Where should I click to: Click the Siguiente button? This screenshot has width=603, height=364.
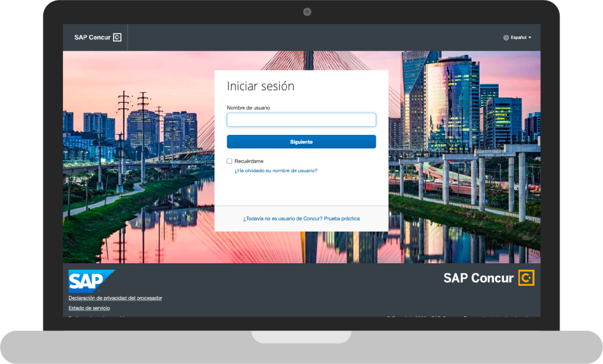point(301,141)
